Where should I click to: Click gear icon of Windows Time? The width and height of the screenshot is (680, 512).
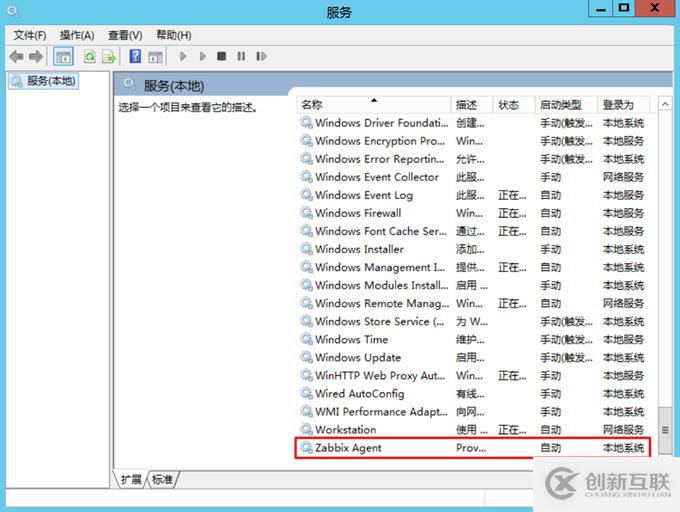click(306, 339)
